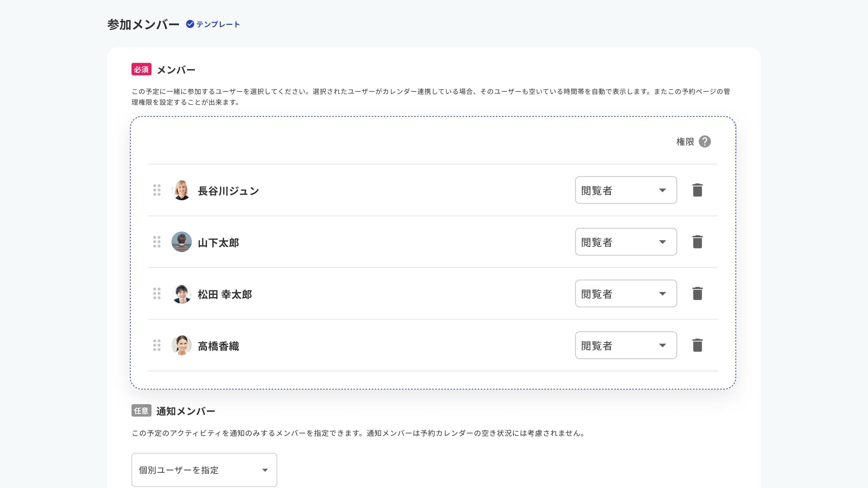
Task: Click trash icon next to 高橋香織
Action: (x=697, y=345)
